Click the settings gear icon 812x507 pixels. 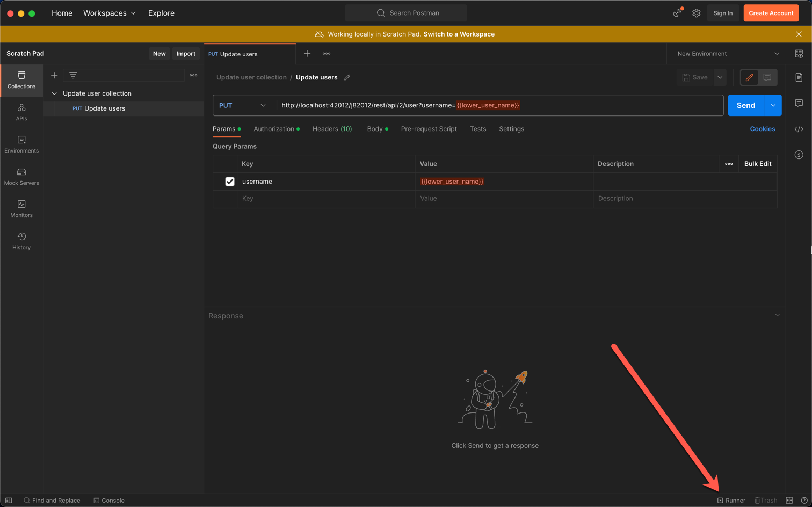696,13
